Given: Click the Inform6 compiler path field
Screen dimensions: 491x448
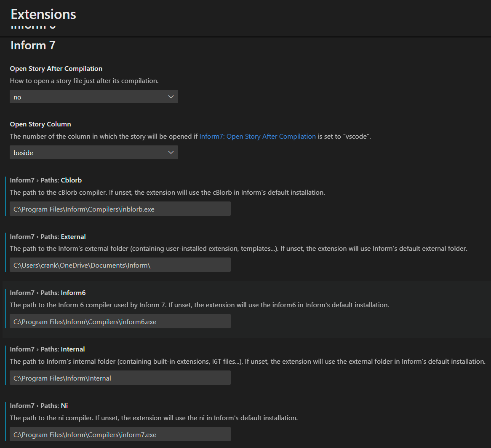Looking at the screenshot, I should pyautogui.click(x=120, y=322).
